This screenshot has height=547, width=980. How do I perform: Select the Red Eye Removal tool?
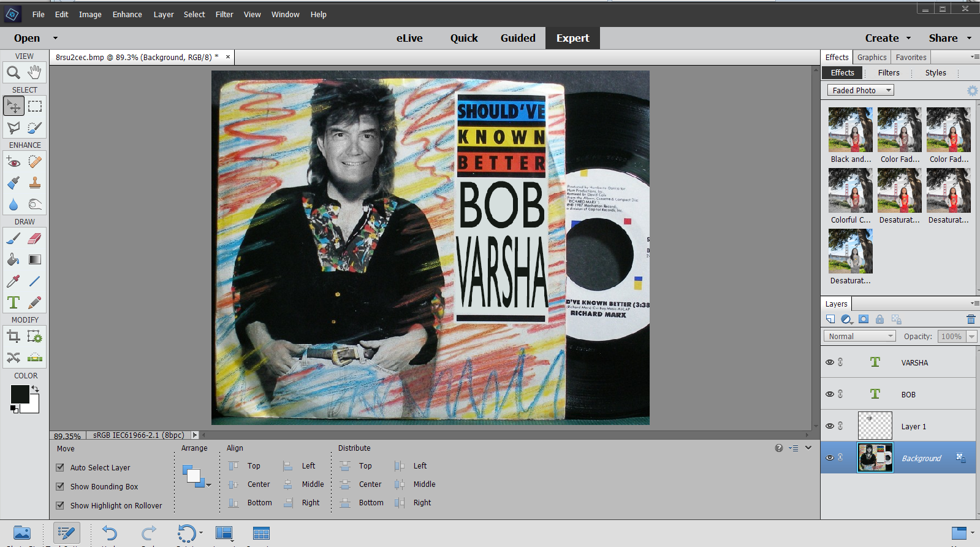13,162
